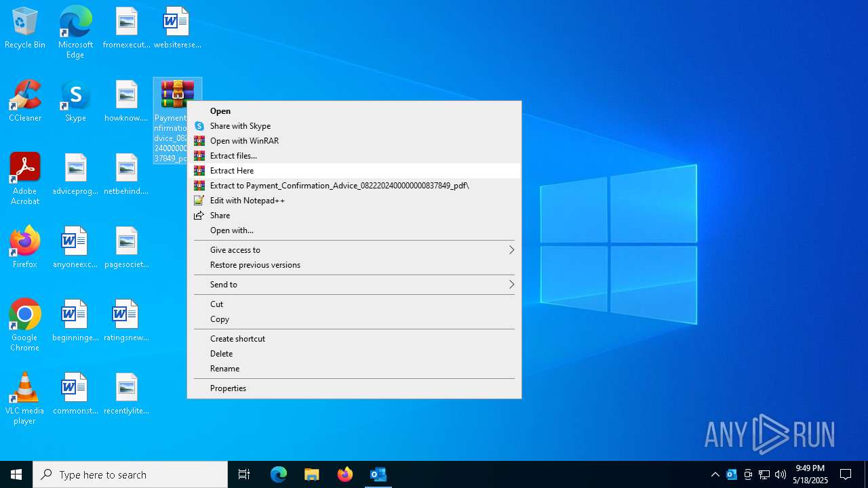Screen dimensions: 868x488
Task: Select the fromexecut... image file
Action: (126, 28)
